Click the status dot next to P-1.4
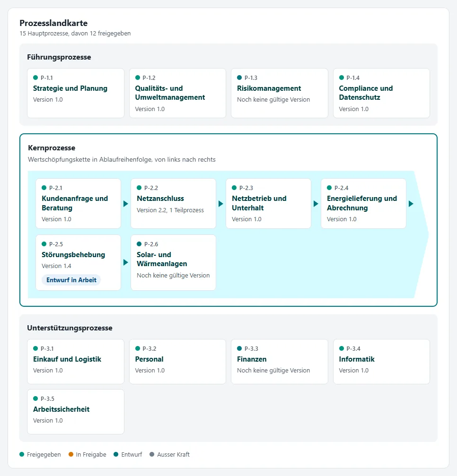This screenshot has height=476, width=457. 342,78
